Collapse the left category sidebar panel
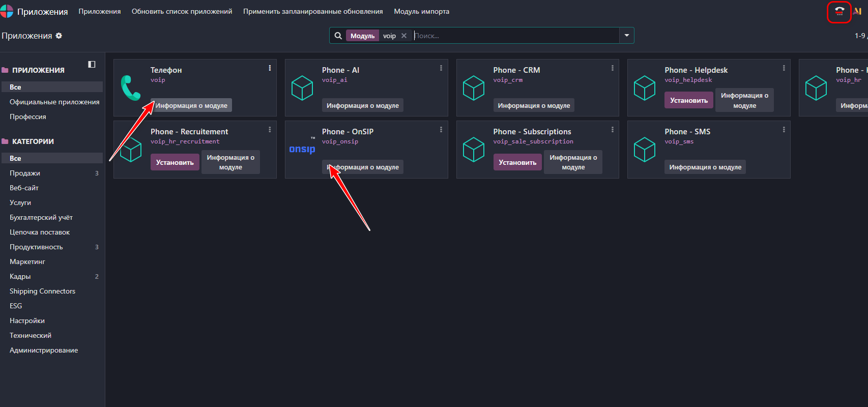 (92, 64)
